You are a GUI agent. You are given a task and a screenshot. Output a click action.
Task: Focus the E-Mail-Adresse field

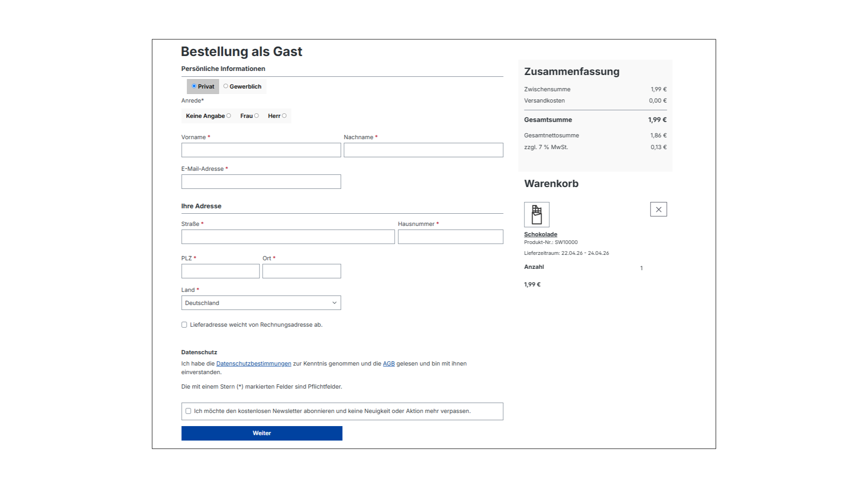point(261,181)
